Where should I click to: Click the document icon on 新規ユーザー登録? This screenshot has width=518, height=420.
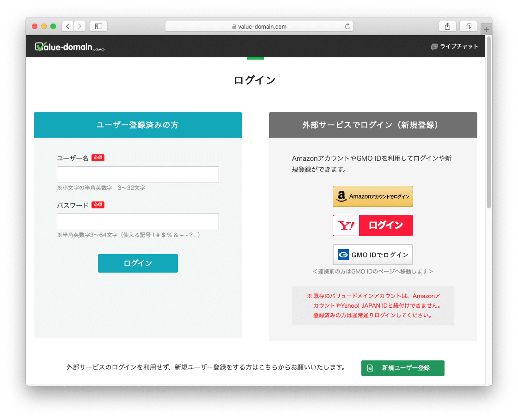click(371, 368)
